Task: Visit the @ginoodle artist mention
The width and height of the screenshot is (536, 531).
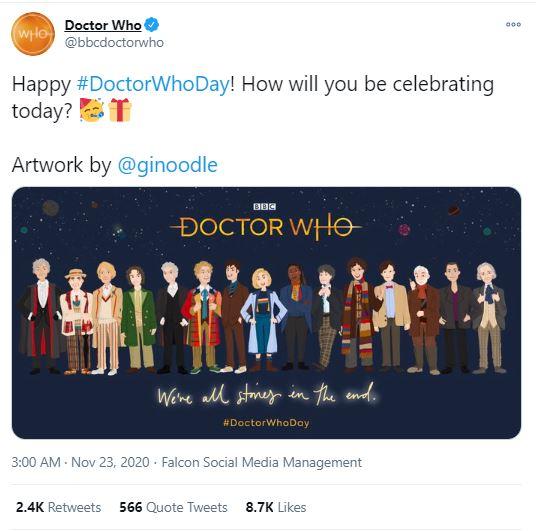Action: (x=168, y=165)
